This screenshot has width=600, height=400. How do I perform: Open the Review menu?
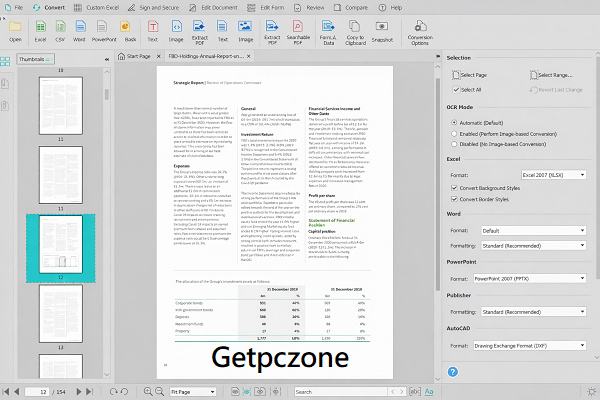pyautogui.click(x=309, y=7)
